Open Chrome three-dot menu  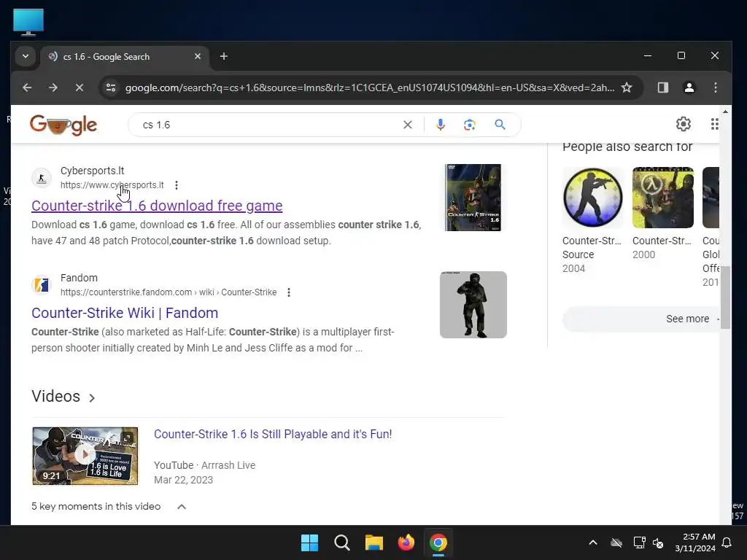pos(715,87)
